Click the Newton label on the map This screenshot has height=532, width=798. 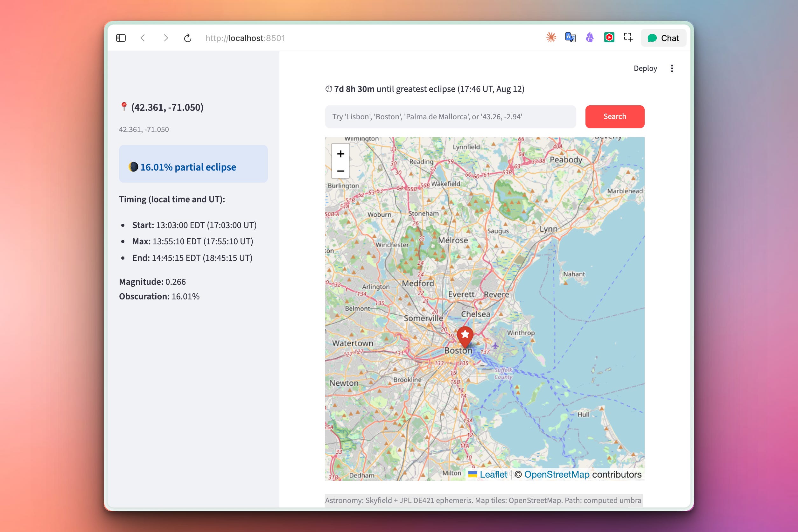344,383
